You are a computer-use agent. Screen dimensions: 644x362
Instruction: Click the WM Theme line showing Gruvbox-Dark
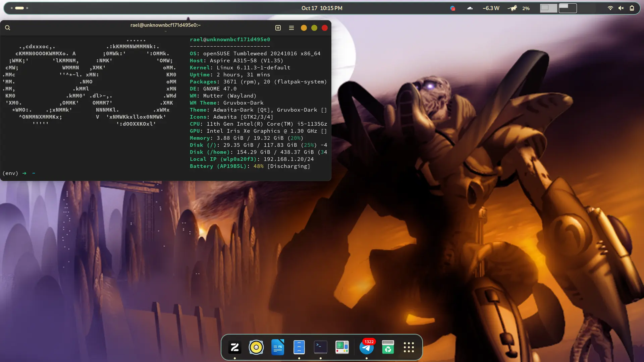pyautogui.click(x=227, y=103)
